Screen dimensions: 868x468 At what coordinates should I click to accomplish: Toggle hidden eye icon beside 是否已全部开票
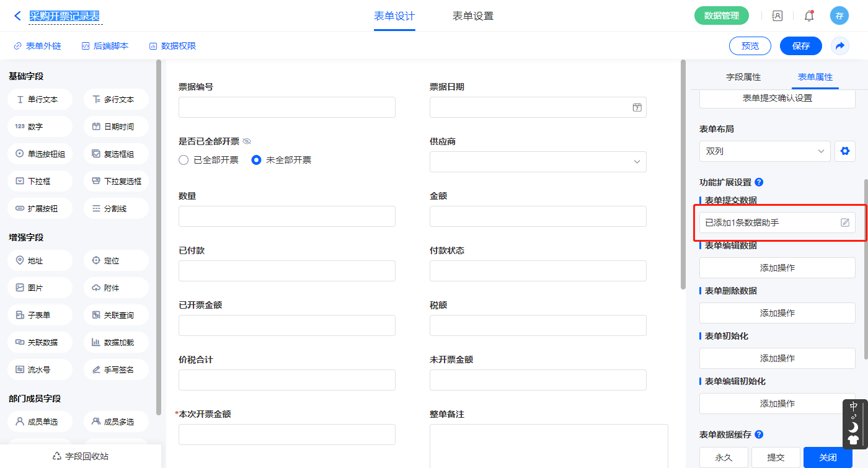click(x=247, y=141)
